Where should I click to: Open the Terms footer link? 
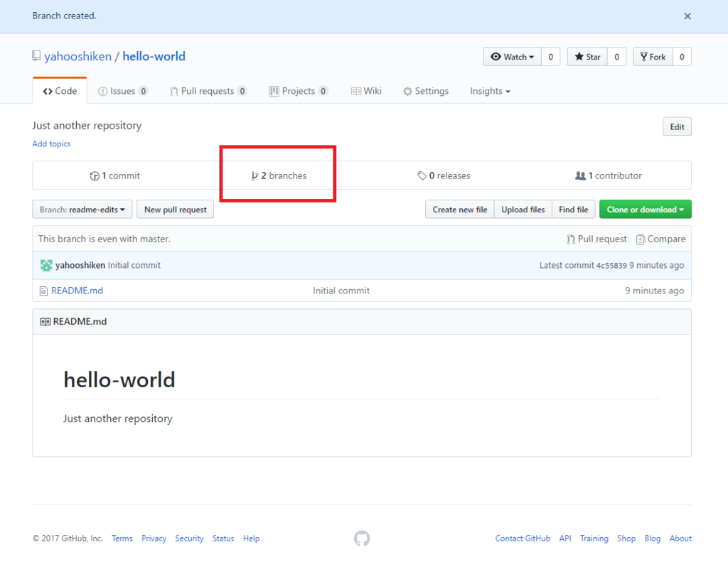(x=122, y=539)
